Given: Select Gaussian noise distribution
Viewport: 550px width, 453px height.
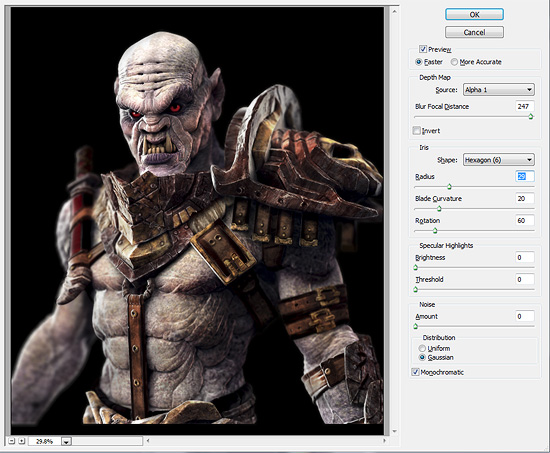Looking at the screenshot, I should [422, 358].
